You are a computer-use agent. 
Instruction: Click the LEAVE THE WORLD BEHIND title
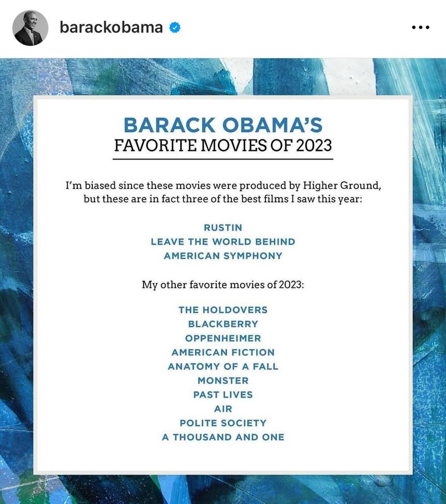[x=223, y=242]
